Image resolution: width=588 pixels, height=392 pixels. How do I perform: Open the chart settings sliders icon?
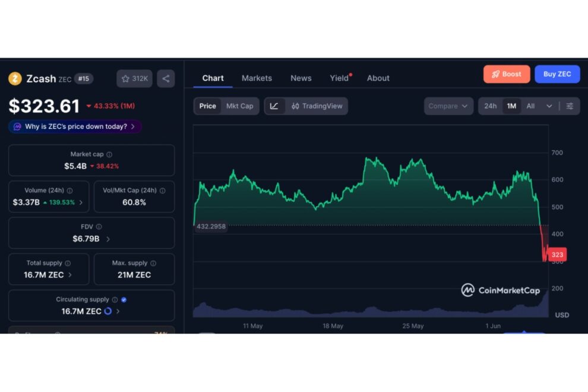click(570, 106)
